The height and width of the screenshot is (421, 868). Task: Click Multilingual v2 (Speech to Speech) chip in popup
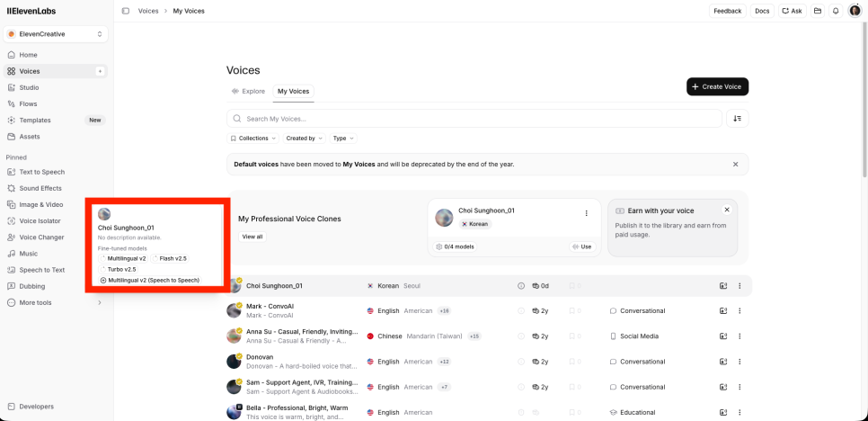click(x=150, y=281)
